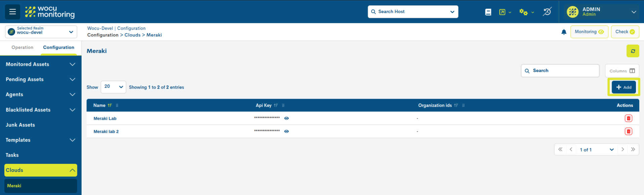Open the ADMIN account dropdown arrow
This screenshot has width=644, height=195.
[x=634, y=12]
